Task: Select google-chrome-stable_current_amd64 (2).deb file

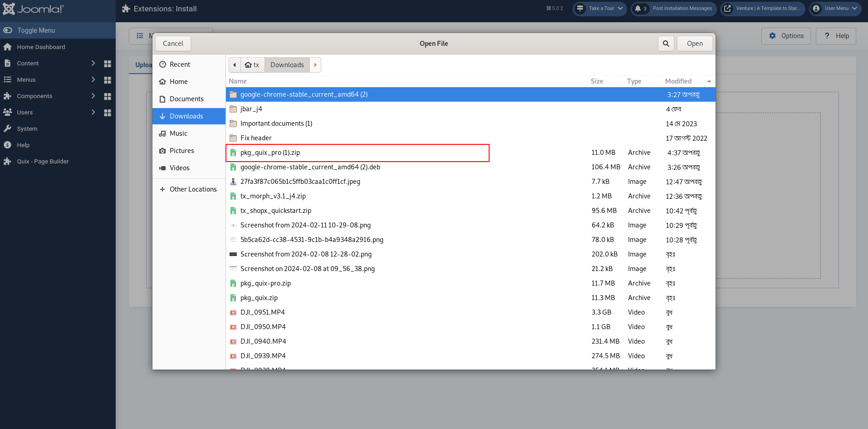Action: [471, 167]
